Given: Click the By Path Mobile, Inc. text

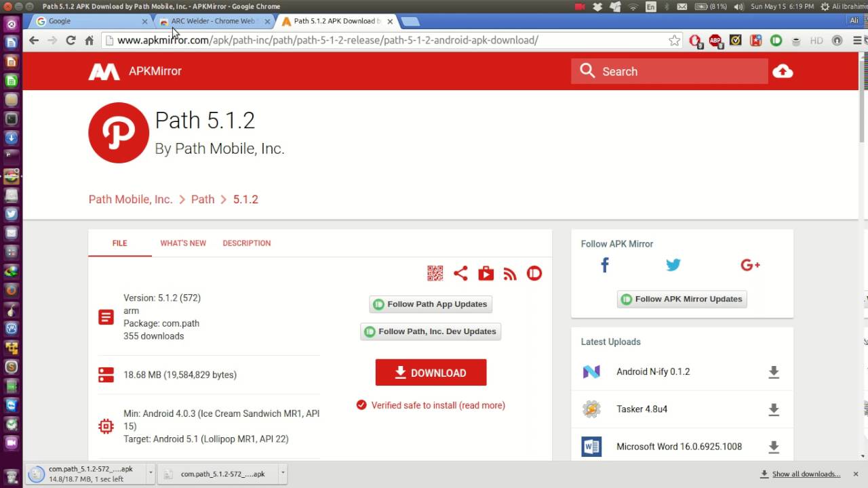Looking at the screenshot, I should pos(219,148).
